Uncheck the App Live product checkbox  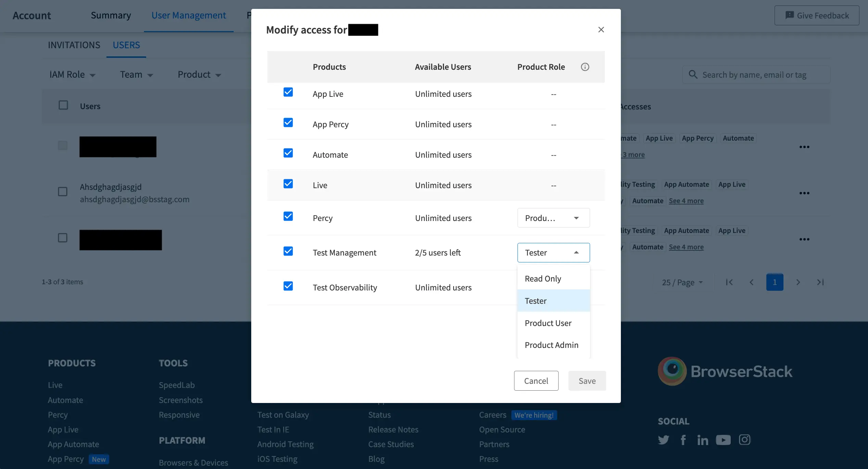click(x=288, y=92)
